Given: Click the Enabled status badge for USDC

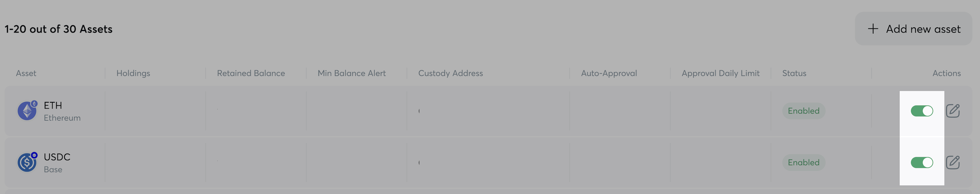Looking at the screenshot, I should pyautogui.click(x=804, y=163).
